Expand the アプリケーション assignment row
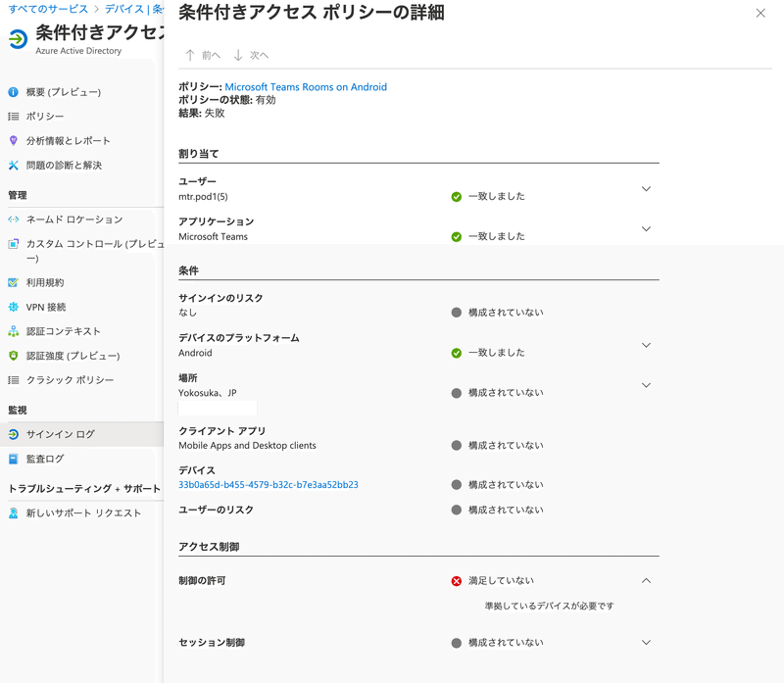 646,228
